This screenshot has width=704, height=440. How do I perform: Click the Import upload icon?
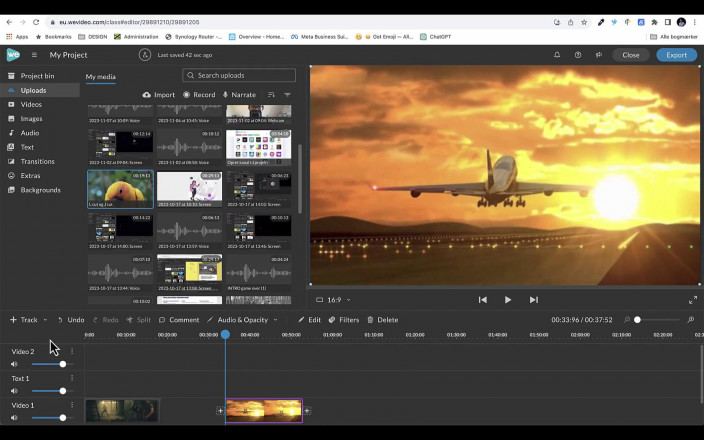tap(147, 95)
